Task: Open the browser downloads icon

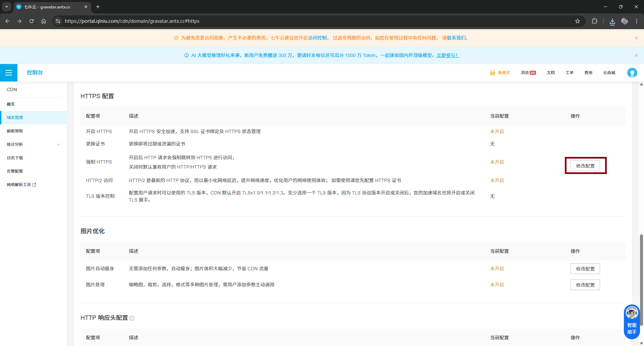Action: [612, 21]
